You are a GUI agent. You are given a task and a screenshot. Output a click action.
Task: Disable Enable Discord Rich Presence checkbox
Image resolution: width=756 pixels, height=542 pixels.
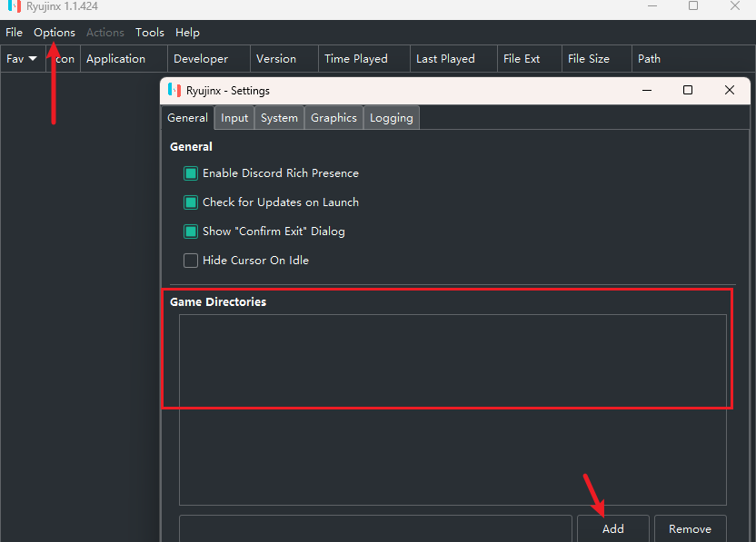coord(191,173)
